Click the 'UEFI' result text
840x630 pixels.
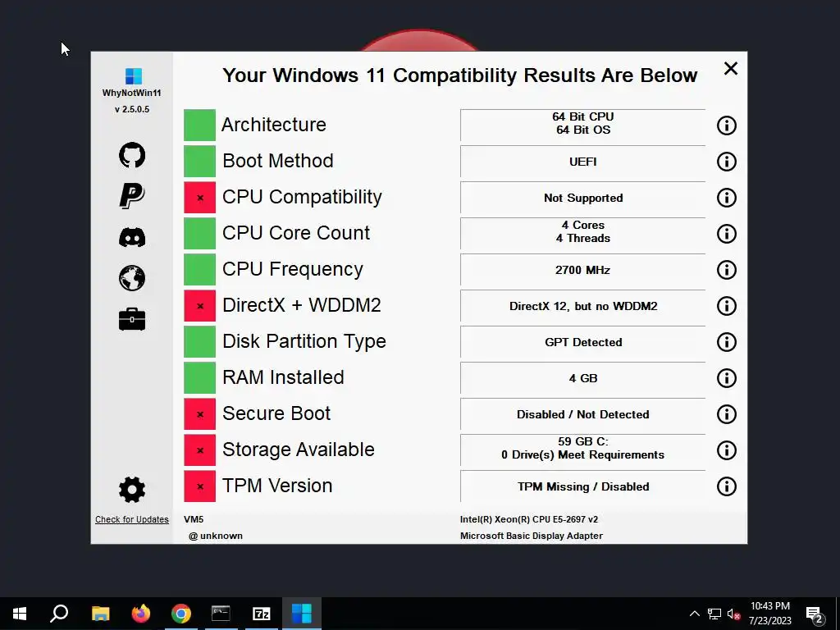point(583,162)
